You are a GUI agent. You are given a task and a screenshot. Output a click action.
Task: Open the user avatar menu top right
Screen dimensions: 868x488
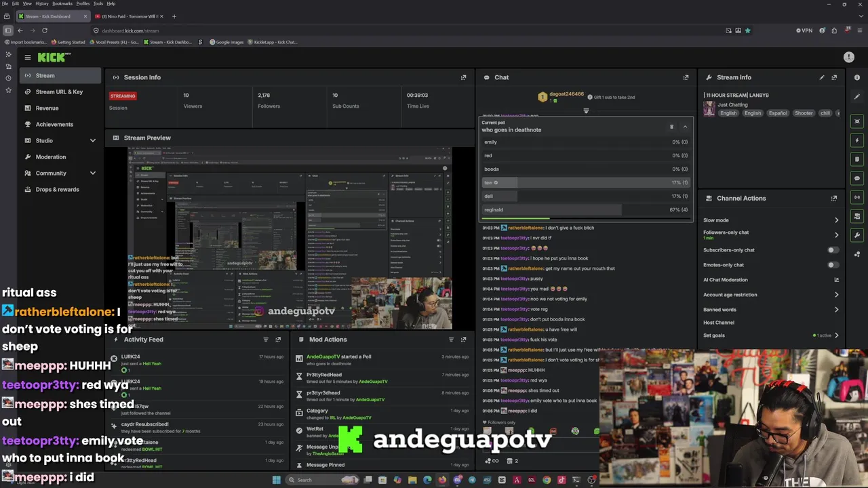click(x=848, y=58)
